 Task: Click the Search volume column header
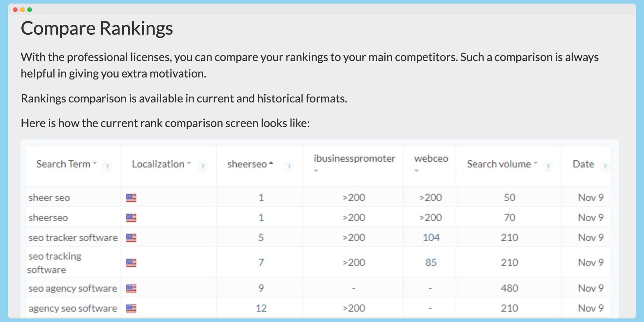point(499,164)
